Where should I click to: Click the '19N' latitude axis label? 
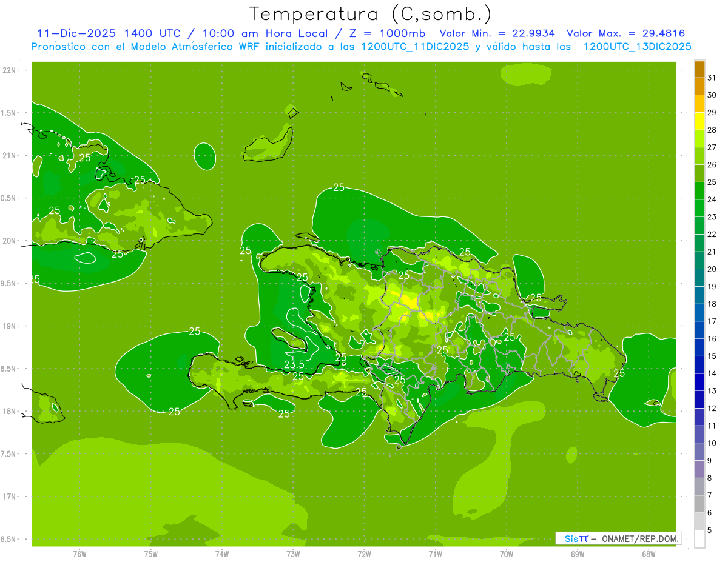[8, 326]
